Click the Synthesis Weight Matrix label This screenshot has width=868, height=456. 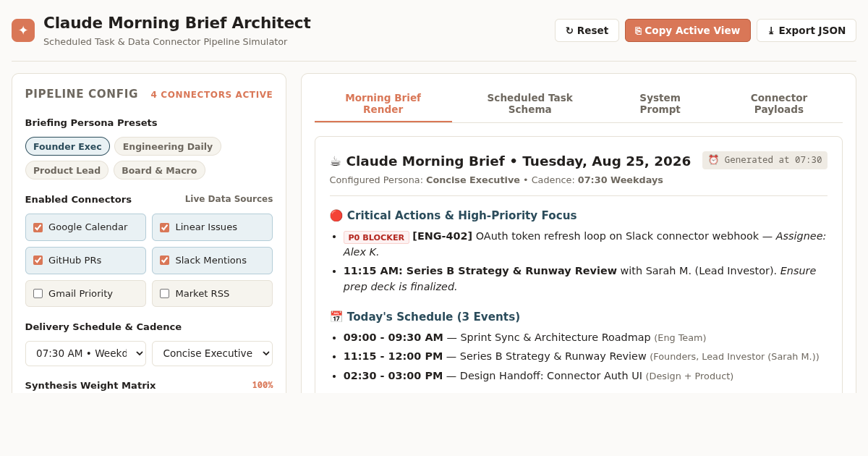click(90, 385)
